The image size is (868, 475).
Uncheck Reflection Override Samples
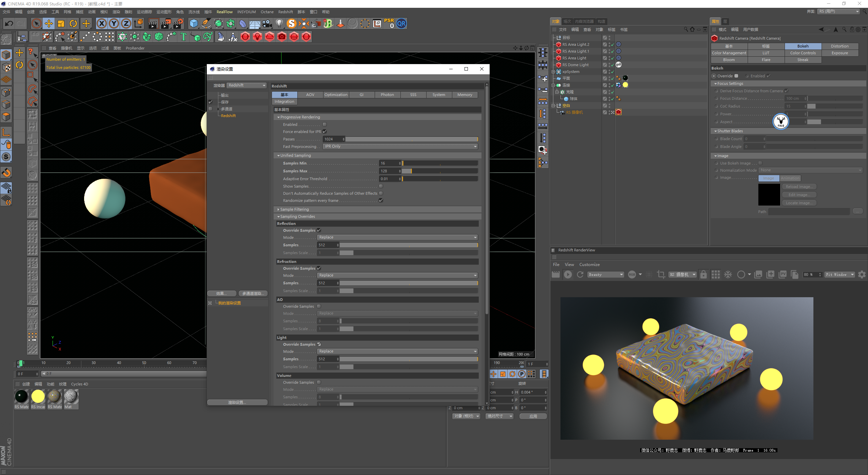click(319, 230)
